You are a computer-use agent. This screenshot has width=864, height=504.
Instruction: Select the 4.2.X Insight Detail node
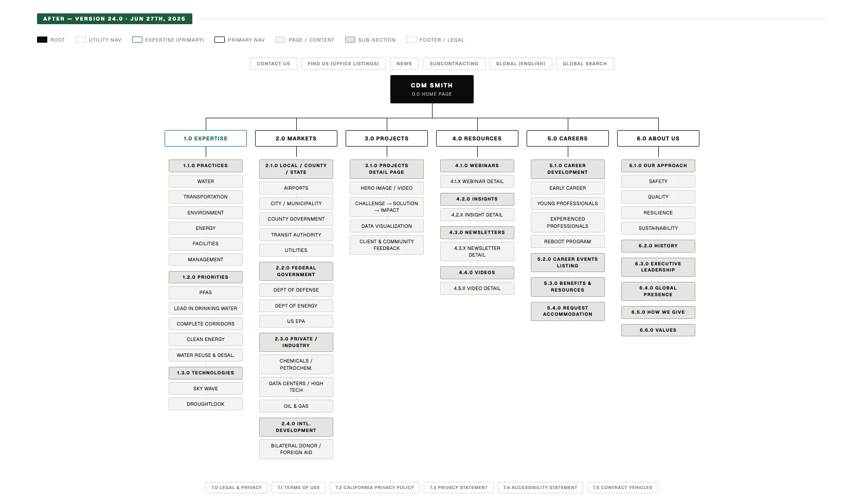(477, 215)
